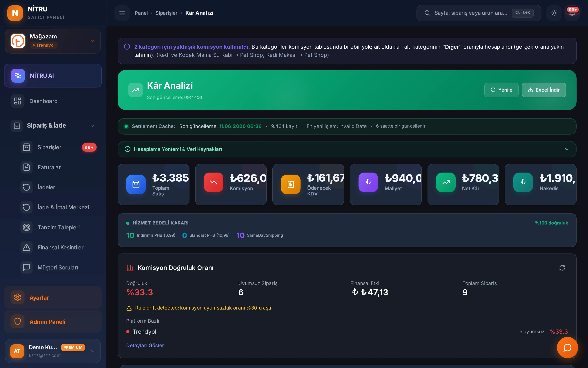Click the blue Toplam Satış bag icon

pyautogui.click(x=136, y=184)
